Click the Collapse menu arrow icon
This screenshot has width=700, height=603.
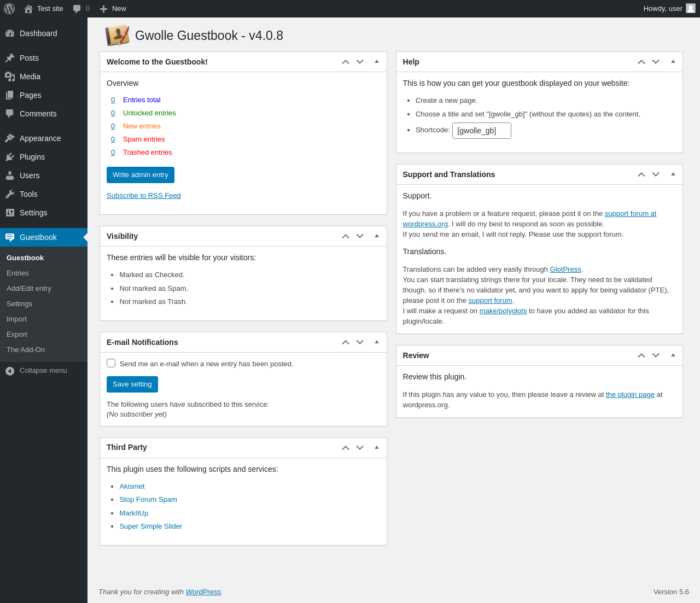click(10, 371)
